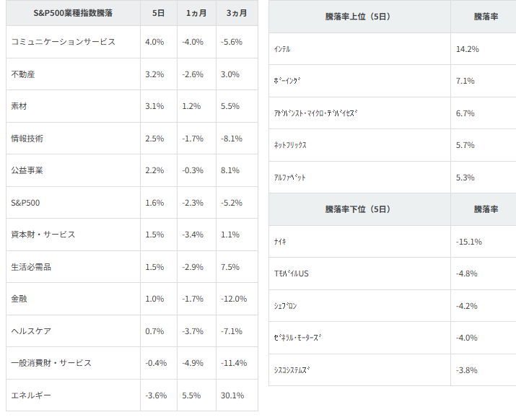
Task: Select the コミュニケーションサービス row label
Action: 64,42
